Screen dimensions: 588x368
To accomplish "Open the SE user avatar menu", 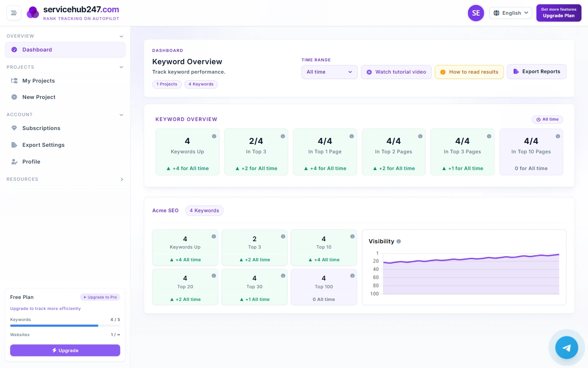I will coord(476,13).
